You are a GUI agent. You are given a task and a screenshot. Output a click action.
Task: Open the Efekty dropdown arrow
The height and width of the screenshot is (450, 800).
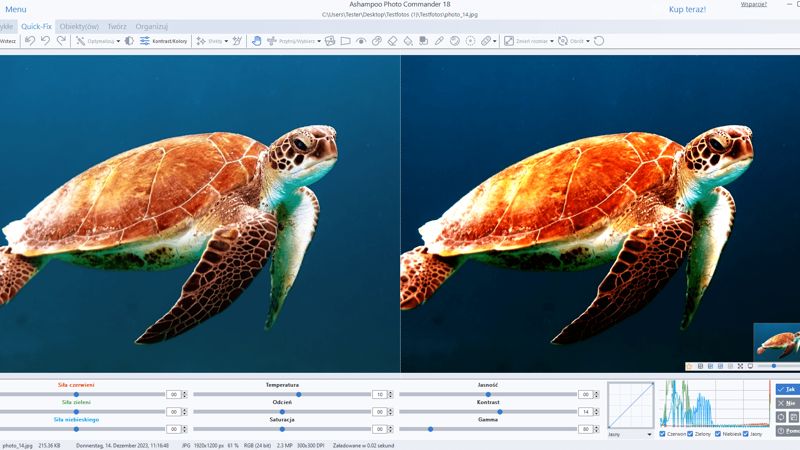coord(226,41)
